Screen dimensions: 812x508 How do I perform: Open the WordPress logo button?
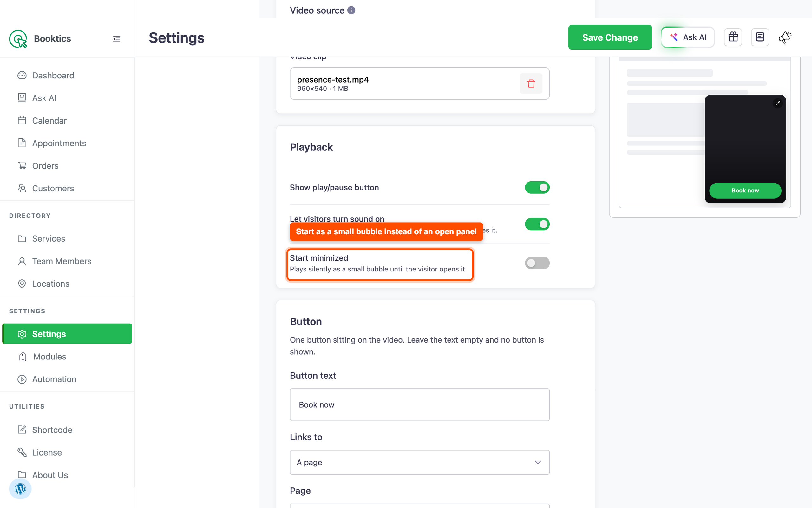(20, 489)
